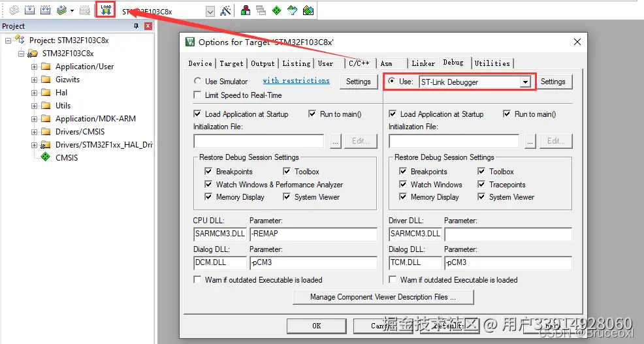
Task: Open the target selector dropdown in toolbar
Action: click(210, 12)
